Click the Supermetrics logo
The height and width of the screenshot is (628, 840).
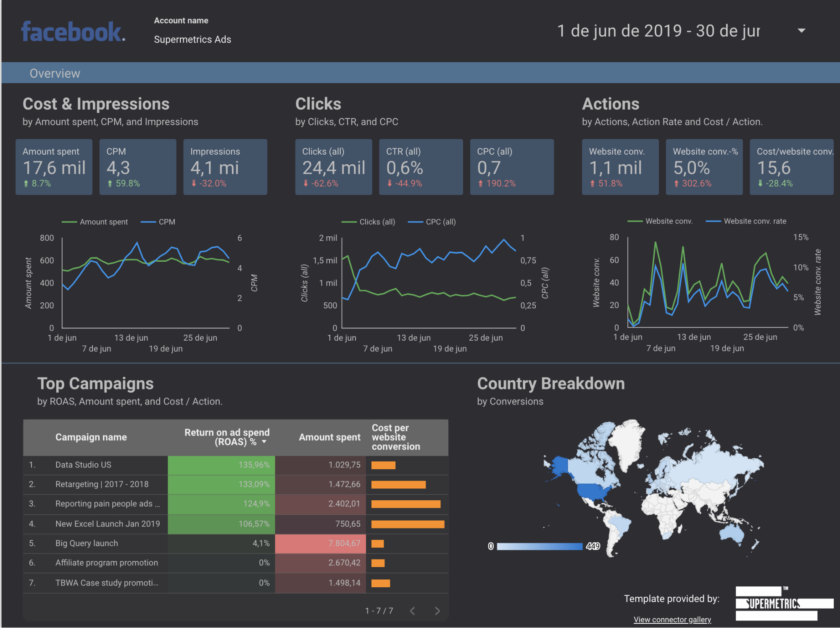pos(784,604)
